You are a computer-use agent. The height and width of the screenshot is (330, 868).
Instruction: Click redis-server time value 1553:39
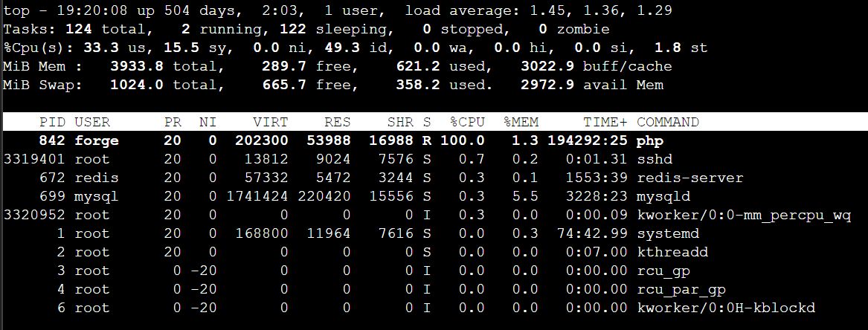597,178
